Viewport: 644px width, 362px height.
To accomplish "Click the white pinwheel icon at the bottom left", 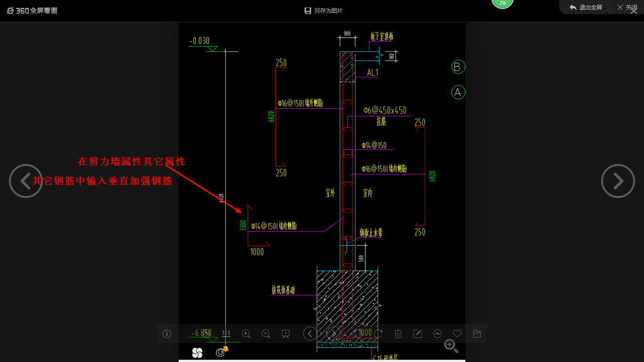I will [x=198, y=353].
